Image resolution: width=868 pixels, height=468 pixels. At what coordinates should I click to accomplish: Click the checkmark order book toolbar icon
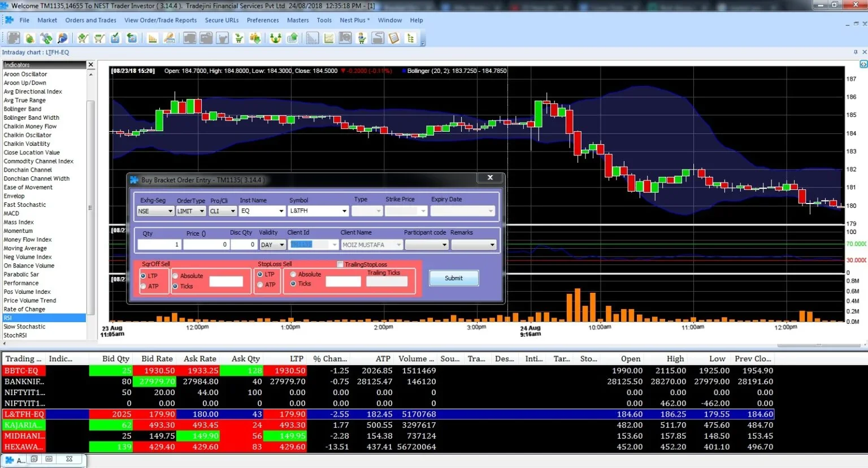tap(115, 38)
